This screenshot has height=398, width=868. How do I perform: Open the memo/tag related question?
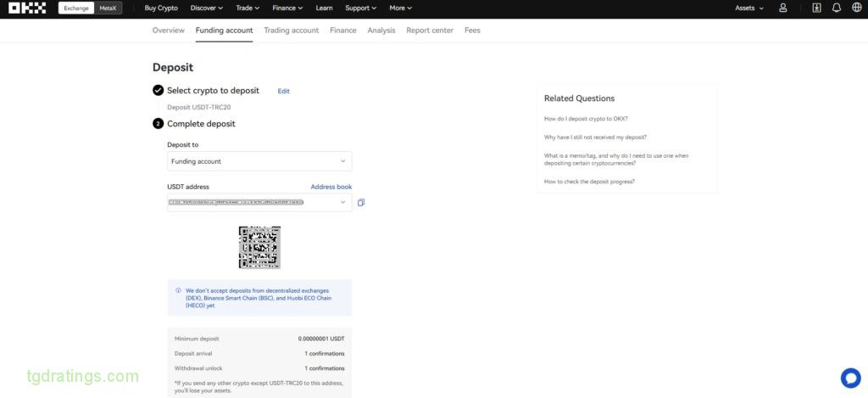[x=616, y=160]
